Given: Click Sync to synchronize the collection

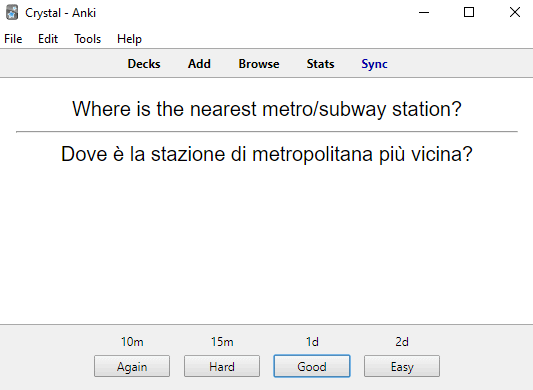Looking at the screenshot, I should pyautogui.click(x=374, y=64).
